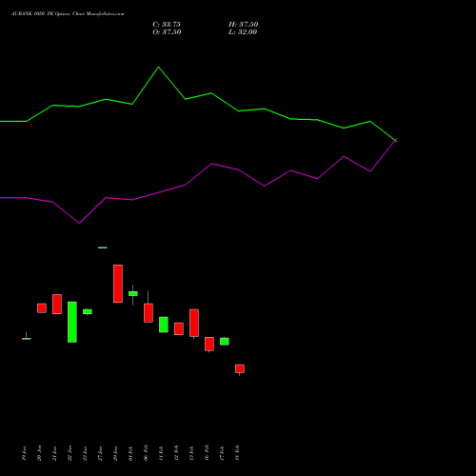Select the 12 Feb date label
The height and width of the screenshot is (476, 476).
(x=176, y=453)
